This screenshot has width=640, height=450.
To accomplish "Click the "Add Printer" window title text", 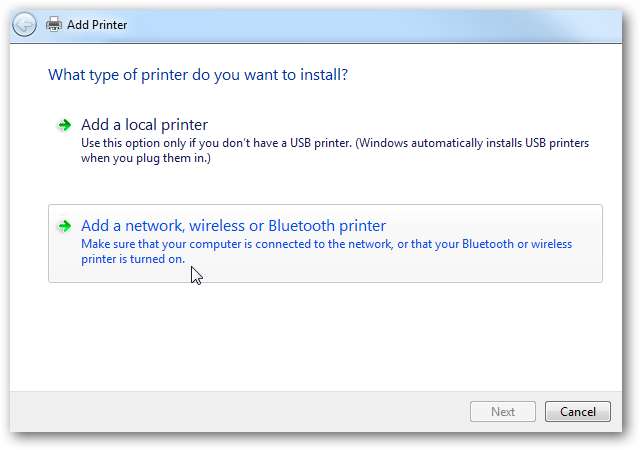I will tap(98, 23).
